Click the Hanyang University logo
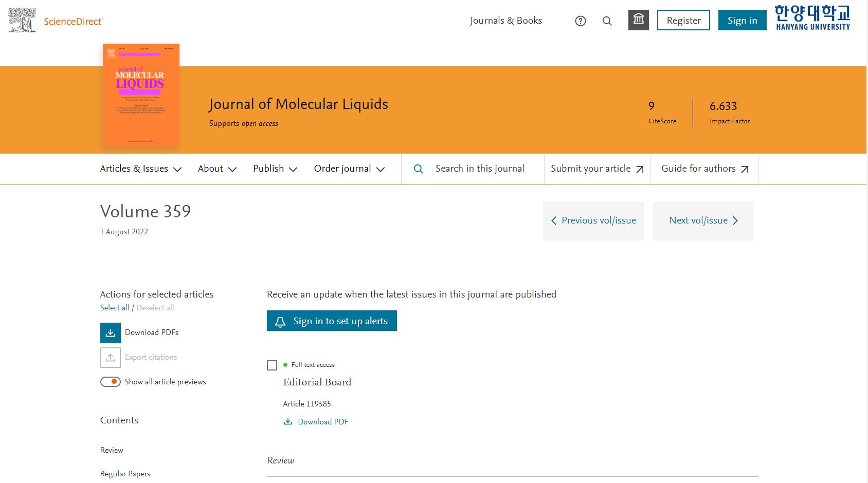 (x=812, y=18)
